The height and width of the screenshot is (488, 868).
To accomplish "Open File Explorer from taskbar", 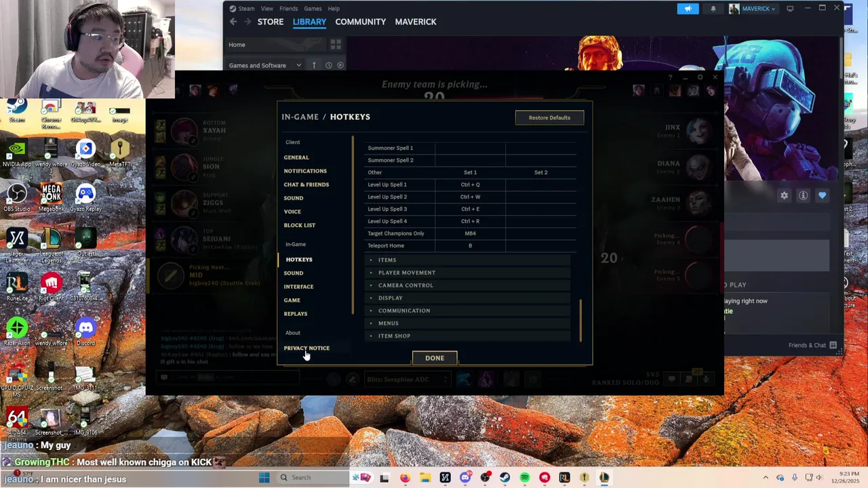I will point(425,478).
